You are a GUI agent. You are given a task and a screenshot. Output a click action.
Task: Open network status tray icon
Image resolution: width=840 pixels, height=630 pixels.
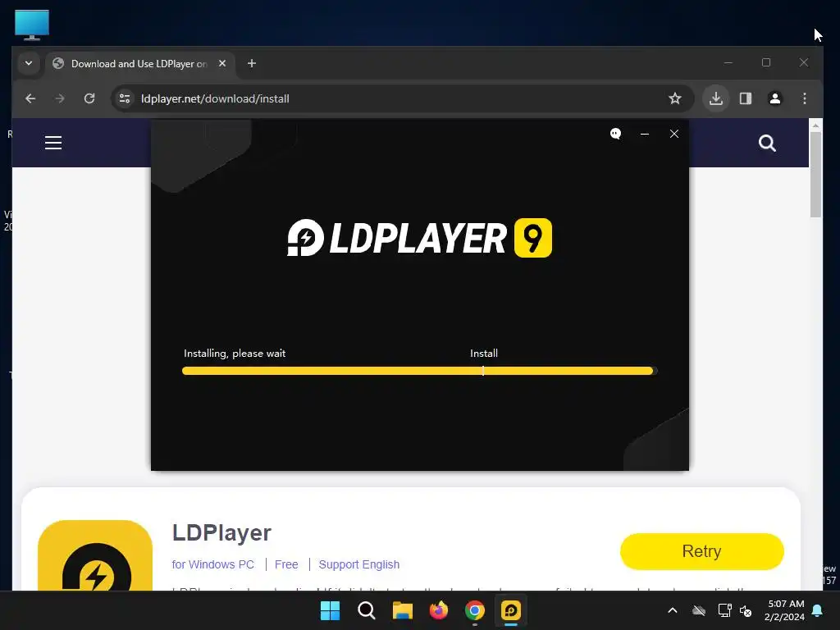[x=724, y=610]
